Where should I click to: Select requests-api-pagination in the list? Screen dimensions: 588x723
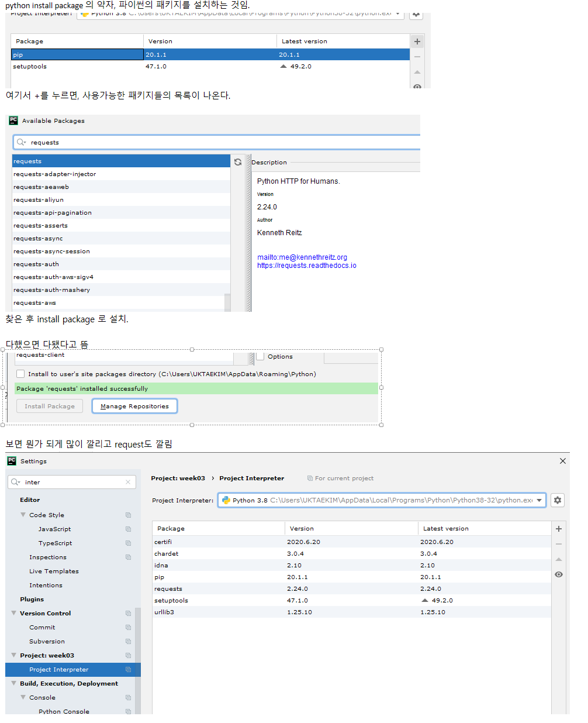point(122,212)
